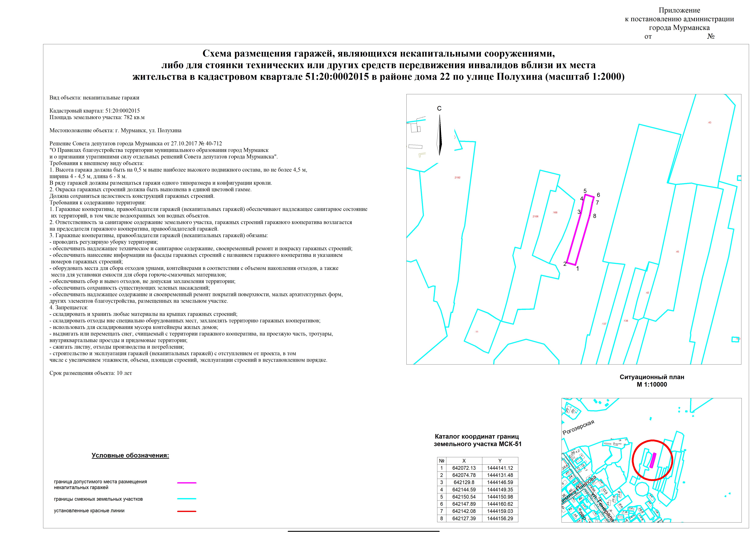This screenshot has height=535, width=756.
Task: Click boundary point number 6 on map
Action: (x=598, y=195)
